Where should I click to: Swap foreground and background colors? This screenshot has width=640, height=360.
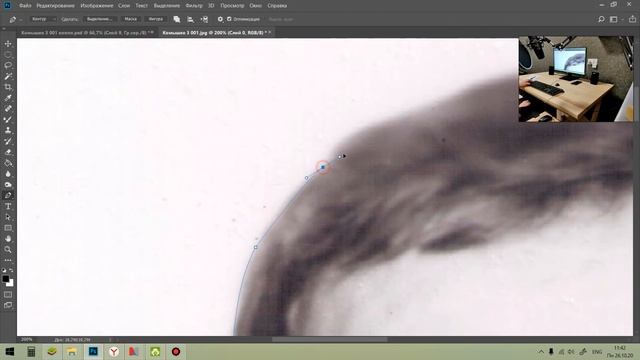pyautogui.click(x=11, y=270)
